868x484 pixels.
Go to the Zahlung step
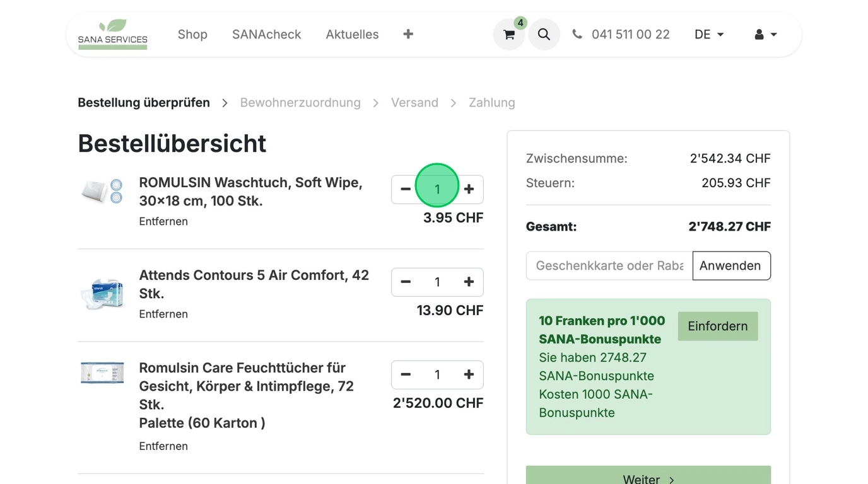click(x=492, y=103)
